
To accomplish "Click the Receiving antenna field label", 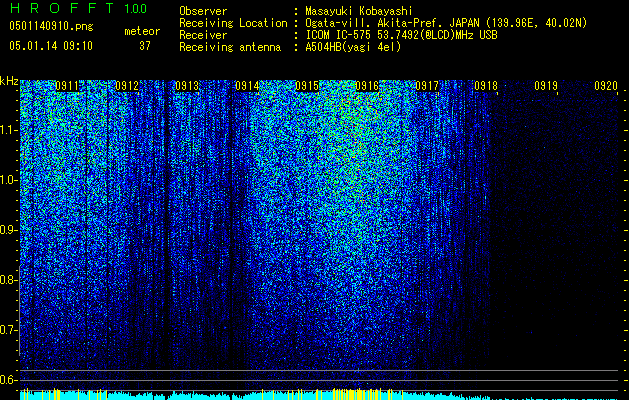I will [230, 47].
